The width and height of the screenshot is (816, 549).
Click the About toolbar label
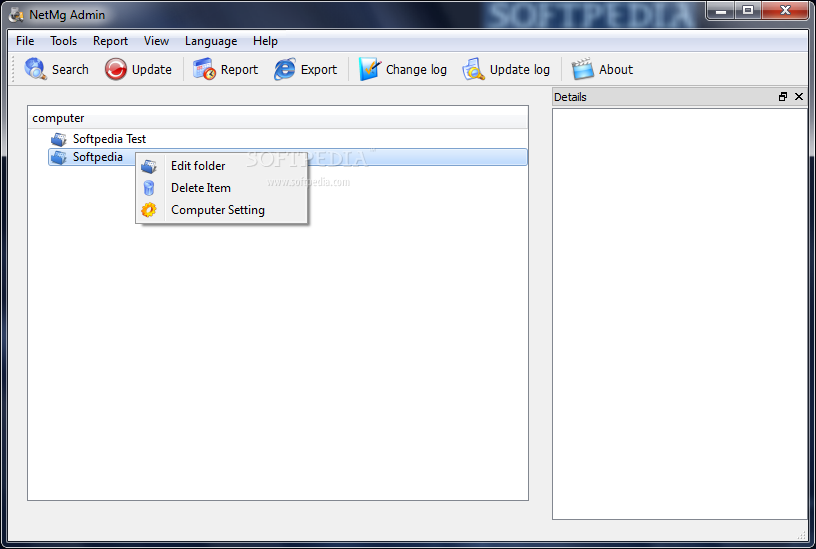coord(616,70)
